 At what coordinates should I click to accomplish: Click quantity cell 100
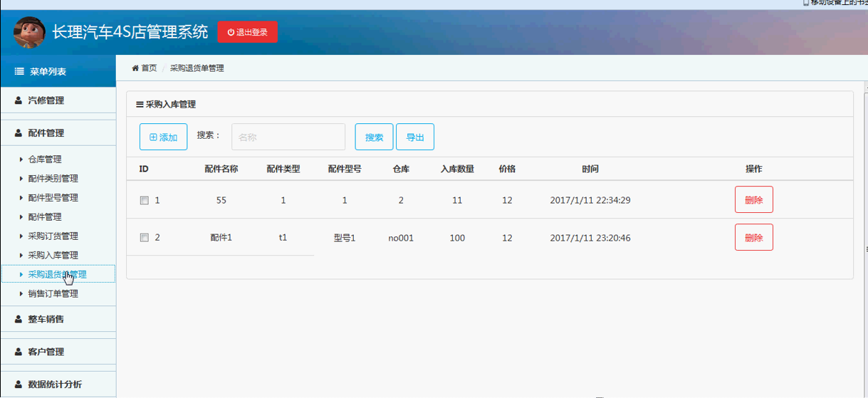[x=457, y=238]
